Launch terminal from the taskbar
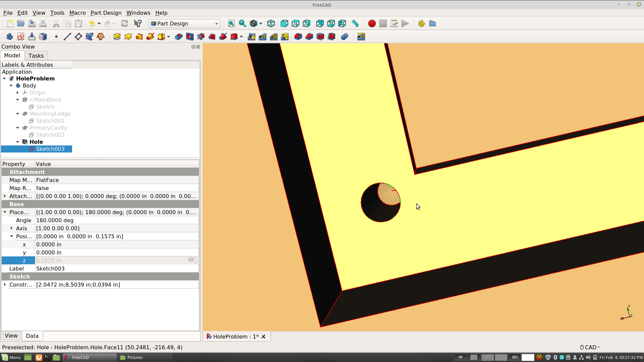The height and width of the screenshot is (362, 644). (47, 357)
